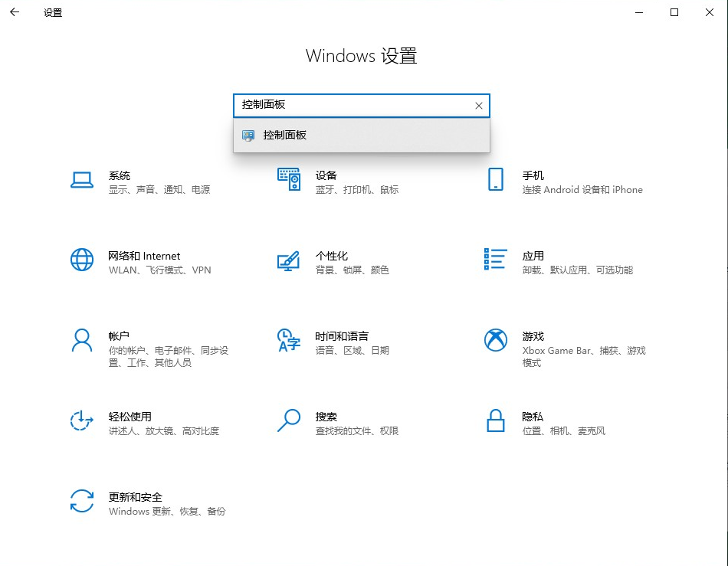Open the Privacy (隐私) lock icon

click(496, 420)
